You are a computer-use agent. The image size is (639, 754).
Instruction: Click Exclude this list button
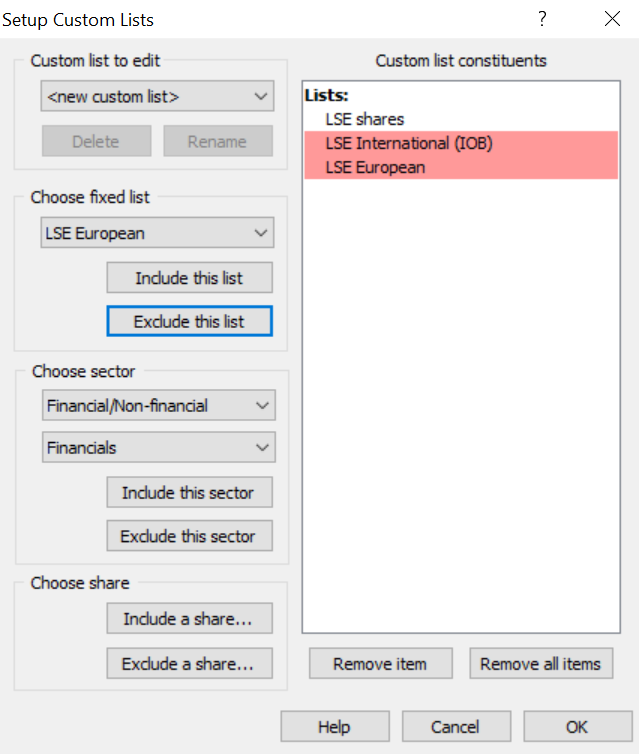189,321
